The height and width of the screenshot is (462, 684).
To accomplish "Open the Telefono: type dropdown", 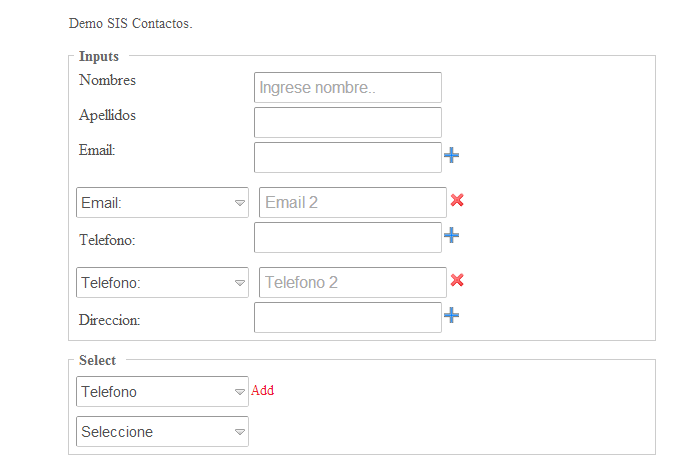I will tap(162, 282).
